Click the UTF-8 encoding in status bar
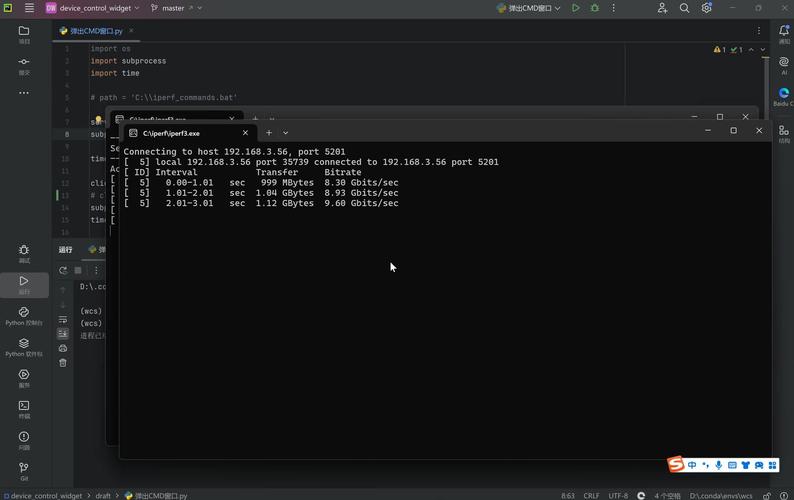Screen dimensions: 794x500 [618, 495]
